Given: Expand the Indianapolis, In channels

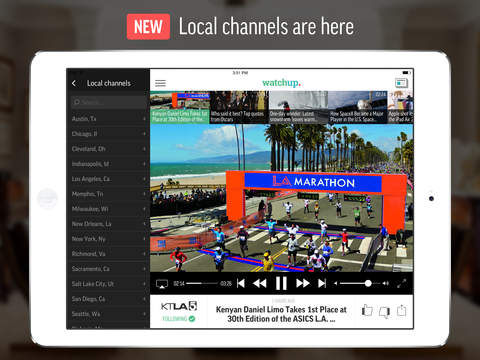Looking at the screenshot, I should (x=108, y=164).
